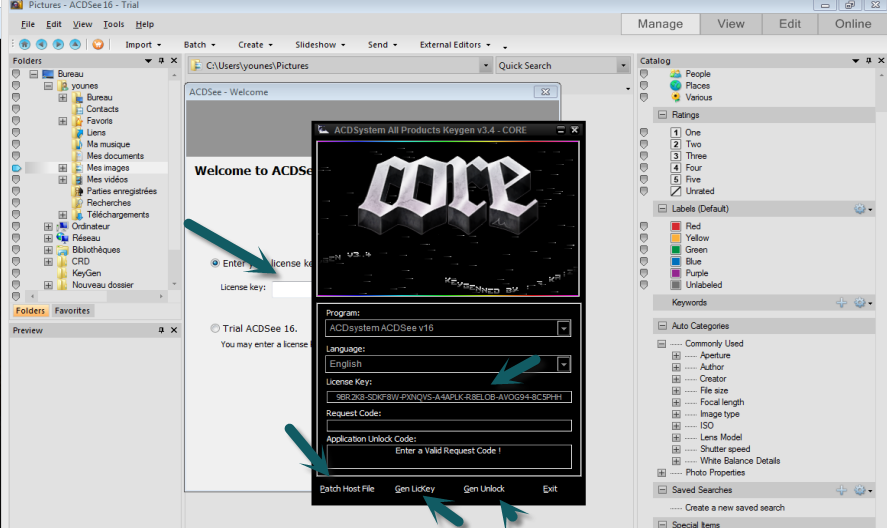Select the Green label color swatch

(675, 250)
